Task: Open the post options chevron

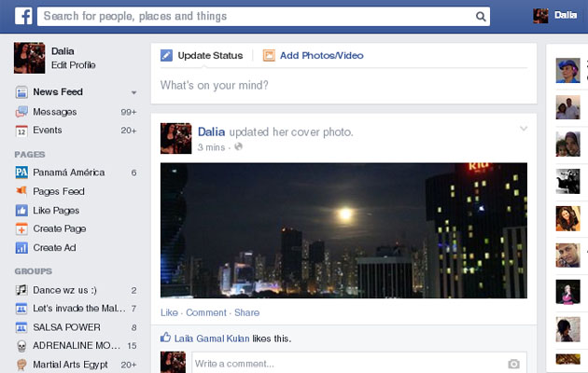Action: [x=523, y=128]
